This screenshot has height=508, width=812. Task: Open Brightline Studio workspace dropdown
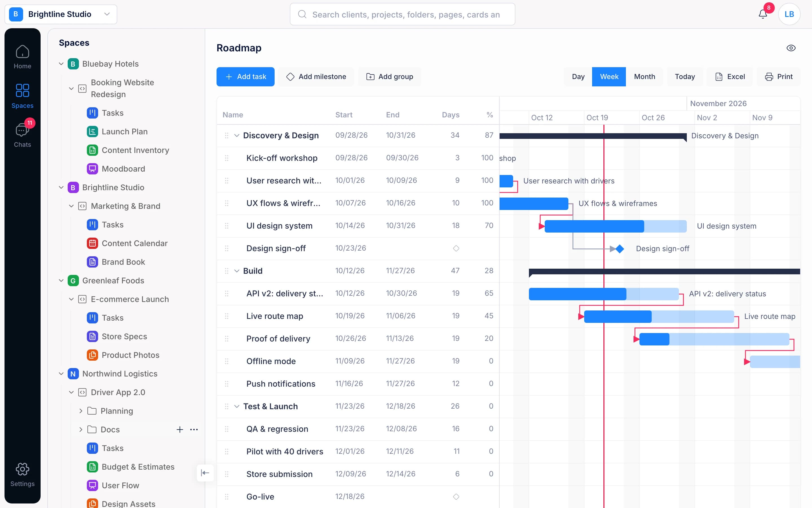[61, 14]
